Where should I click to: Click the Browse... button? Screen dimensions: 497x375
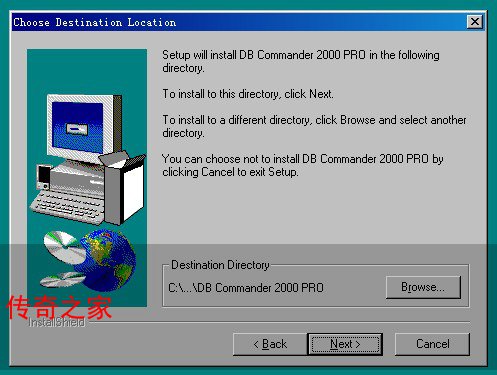423,287
